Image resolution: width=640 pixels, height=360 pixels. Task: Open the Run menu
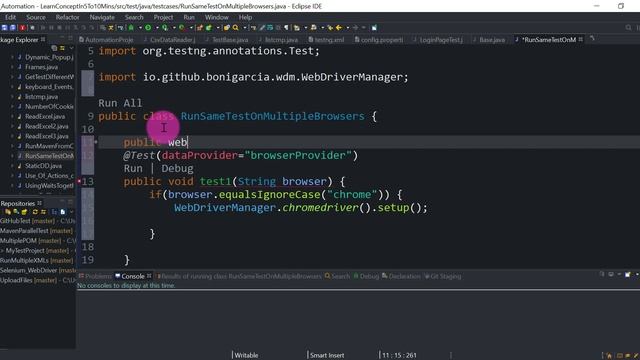pyautogui.click(x=189, y=17)
